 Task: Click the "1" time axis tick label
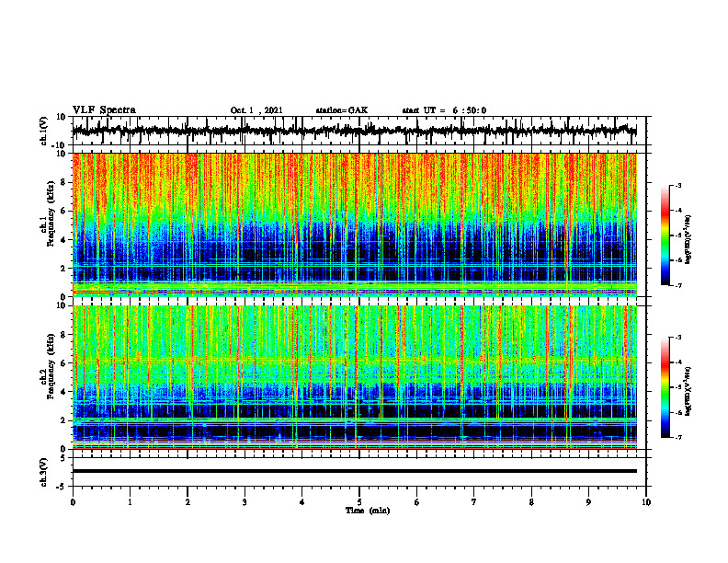[x=130, y=502]
